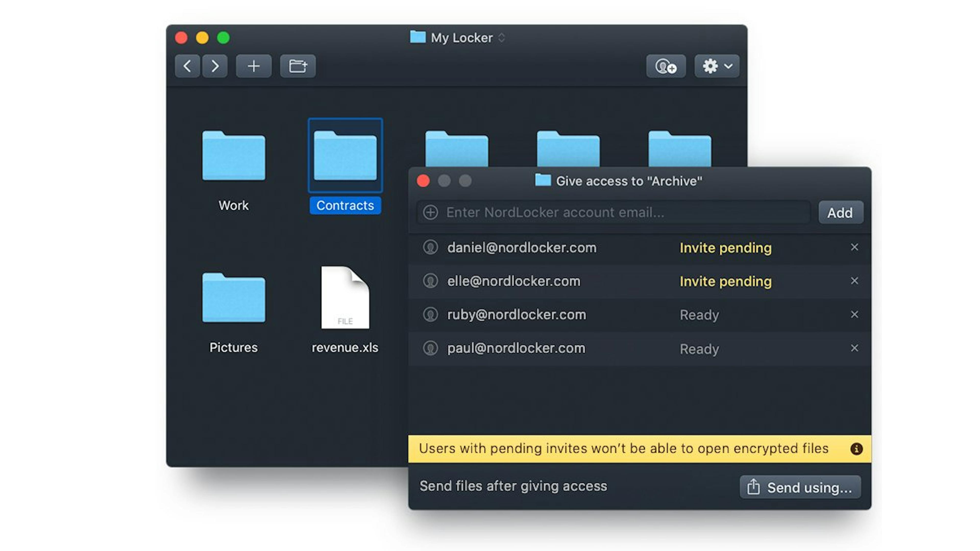Remove ruby@nordlocker.com from access list
980x551 pixels.
[854, 314]
